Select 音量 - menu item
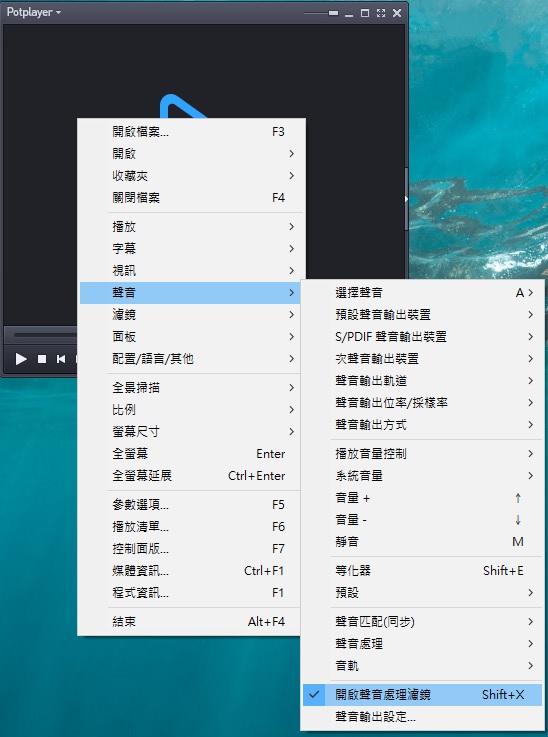 [x=422, y=520]
